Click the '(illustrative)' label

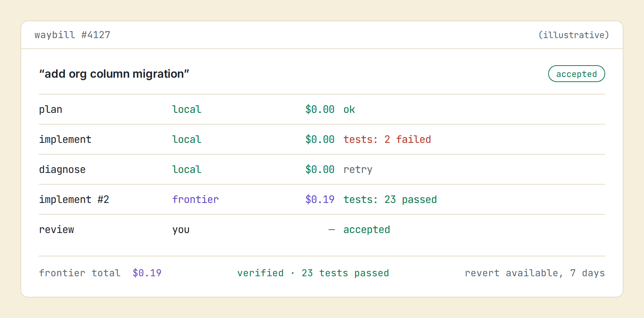[x=573, y=35]
